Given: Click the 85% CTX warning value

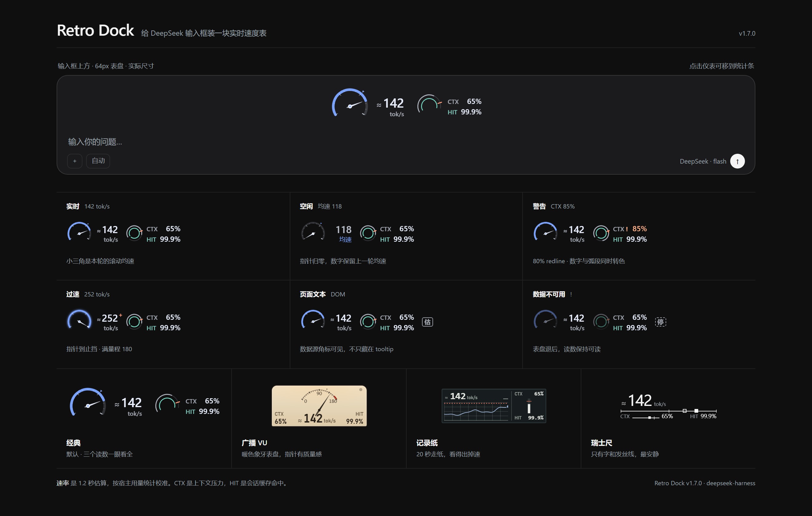Looking at the screenshot, I should tap(639, 229).
